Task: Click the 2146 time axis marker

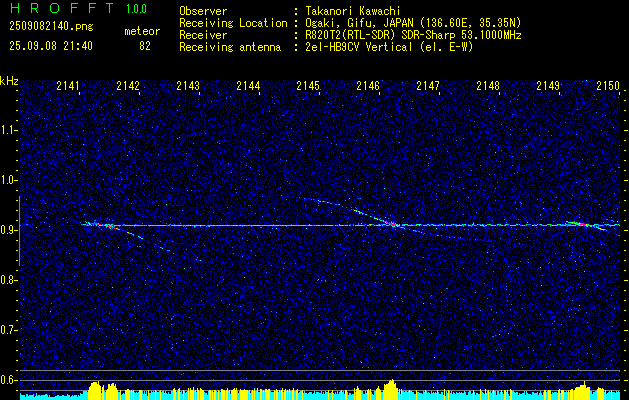Action: click(368, 85)
